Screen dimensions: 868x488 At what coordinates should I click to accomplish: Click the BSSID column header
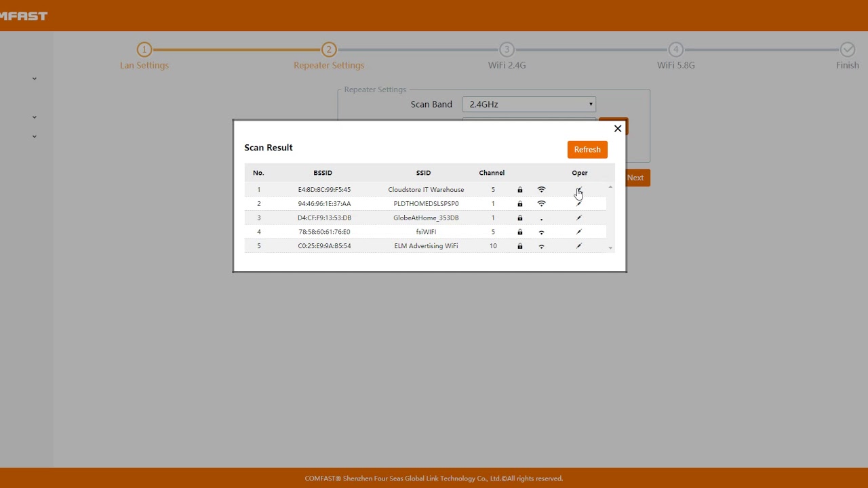[x=323, y=173]
